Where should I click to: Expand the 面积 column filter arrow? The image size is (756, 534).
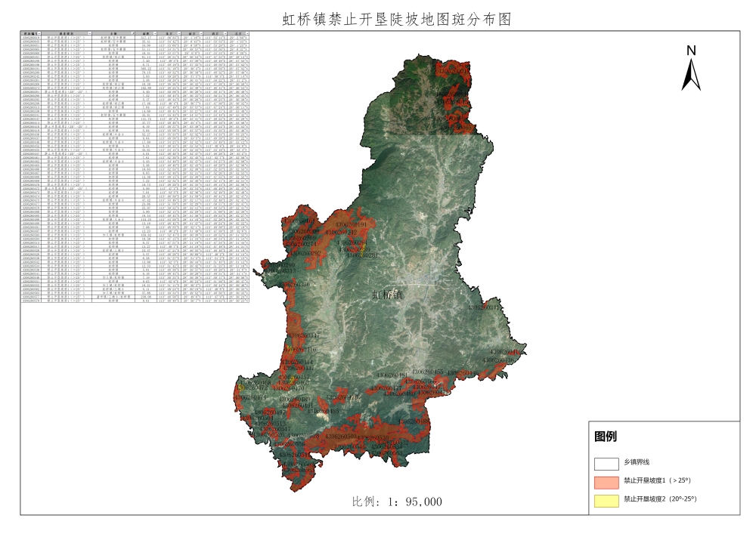tap(154, 34)
